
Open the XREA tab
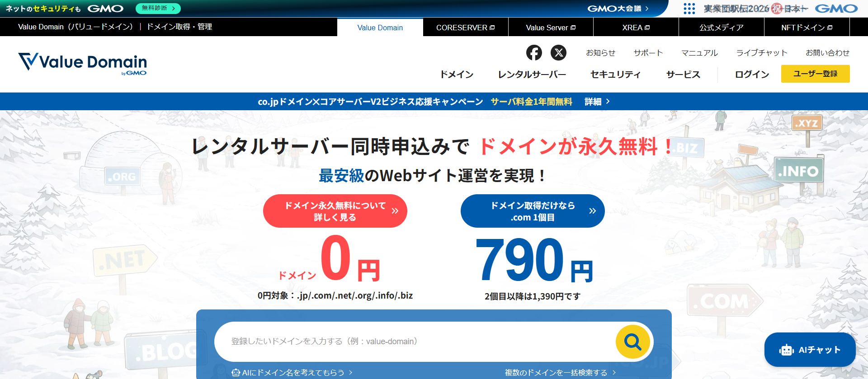pyautogui.click(x=636, y=28)
